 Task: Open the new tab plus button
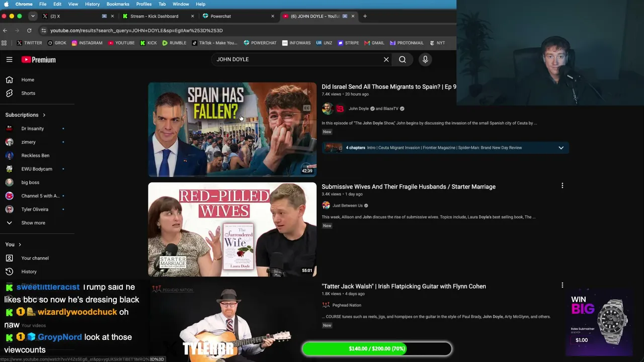pyautogui.click(x=365, y=16)
